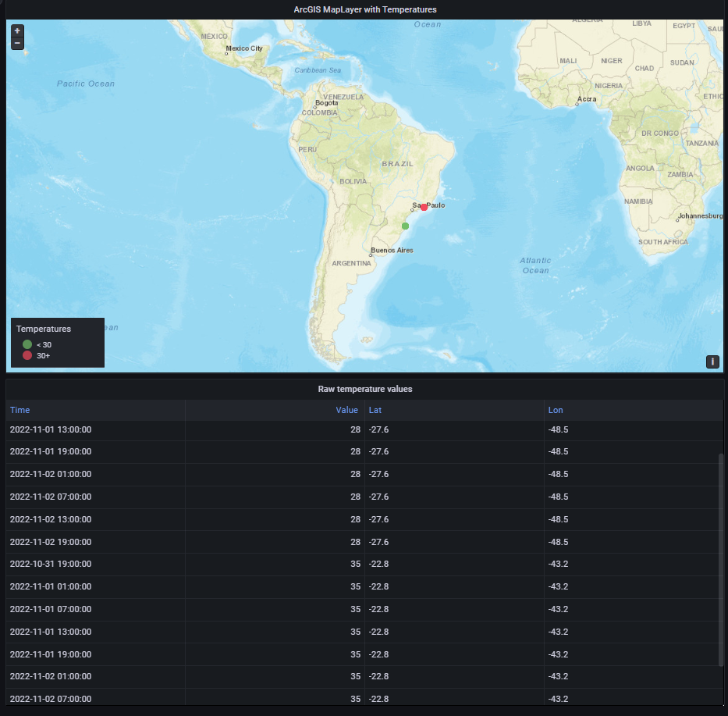This screenshot has height=716, width=728.
Task: Sort table by the Time column
Action: click(20, 410)
